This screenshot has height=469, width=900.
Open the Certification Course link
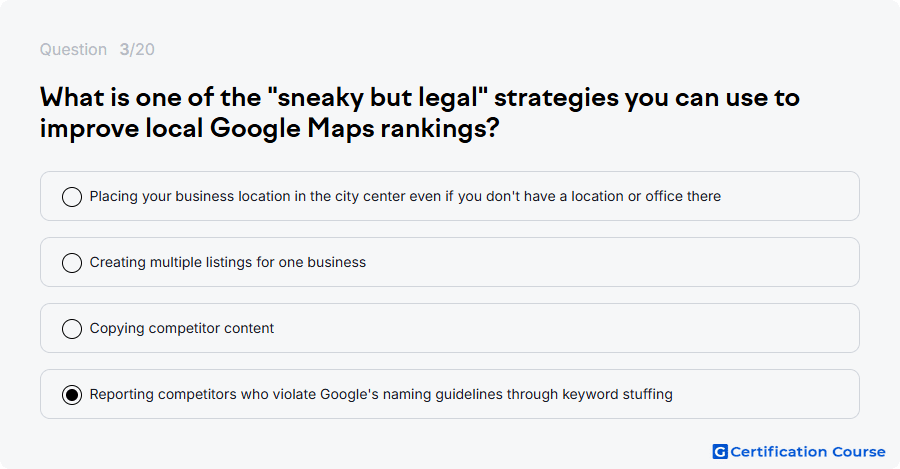(799, 452)
